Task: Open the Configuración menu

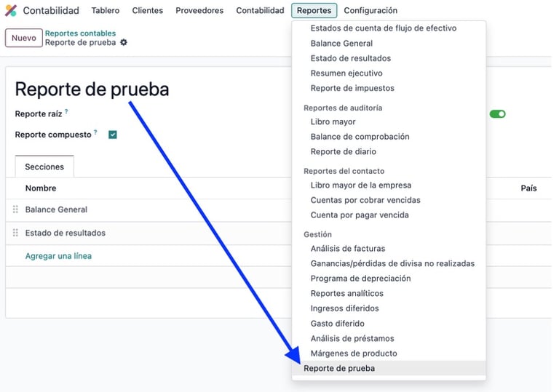Action: (370, 10)
